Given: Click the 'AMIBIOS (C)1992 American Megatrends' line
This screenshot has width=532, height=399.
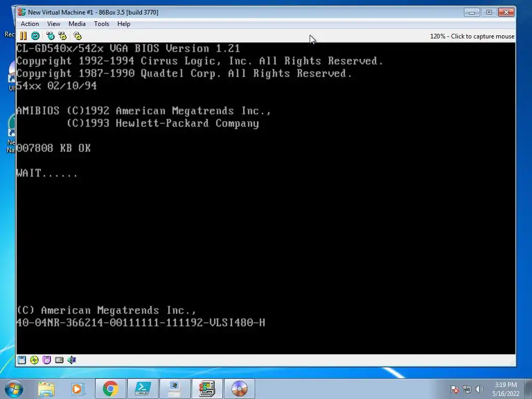Looking at the screenshot, I should click(143, 111).
